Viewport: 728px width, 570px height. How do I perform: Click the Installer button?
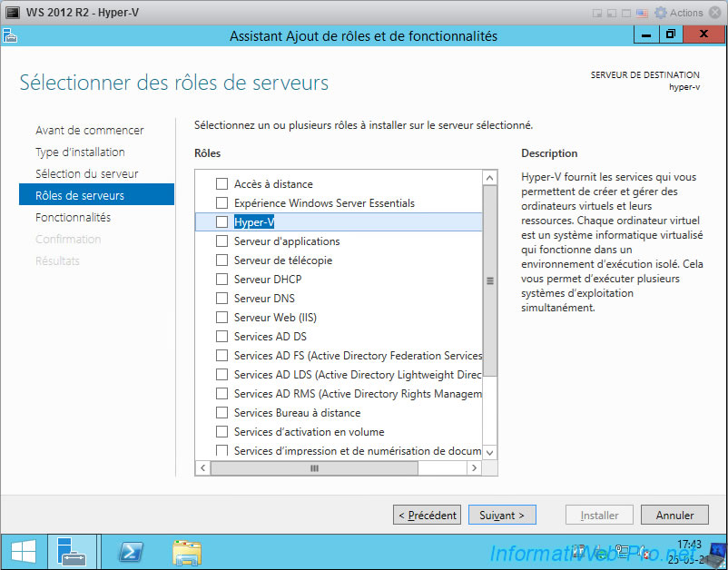[599, 515]
